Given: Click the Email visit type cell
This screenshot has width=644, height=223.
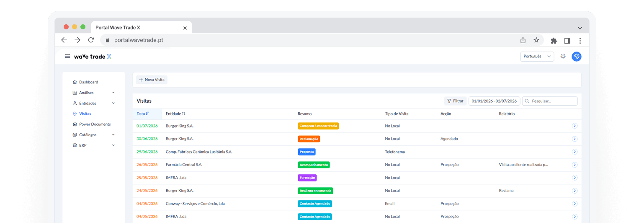Looking at the screenshot, I should 390,204.
